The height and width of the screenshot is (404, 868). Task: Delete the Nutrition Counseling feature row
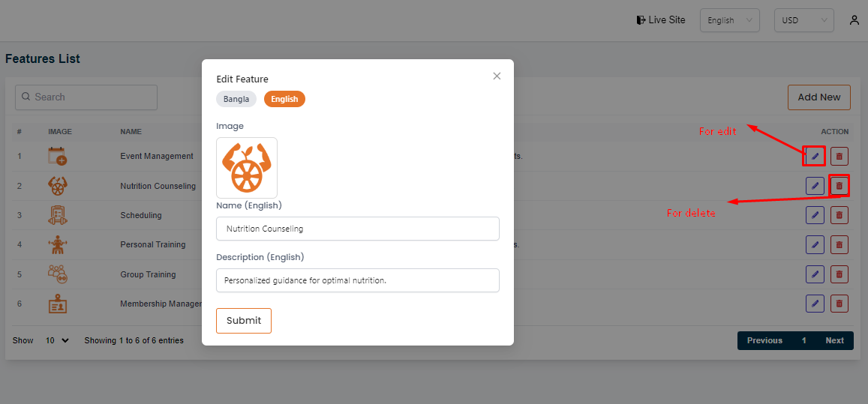(839, 185)
